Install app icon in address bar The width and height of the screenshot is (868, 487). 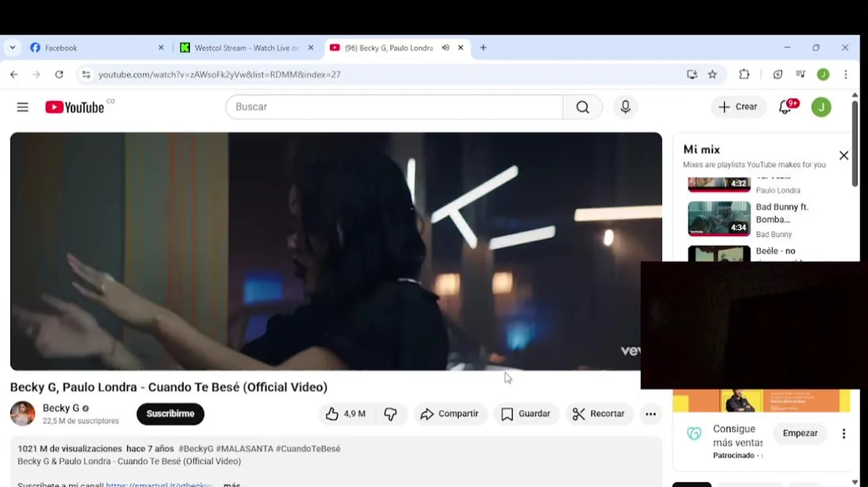[x=692, y=74]
